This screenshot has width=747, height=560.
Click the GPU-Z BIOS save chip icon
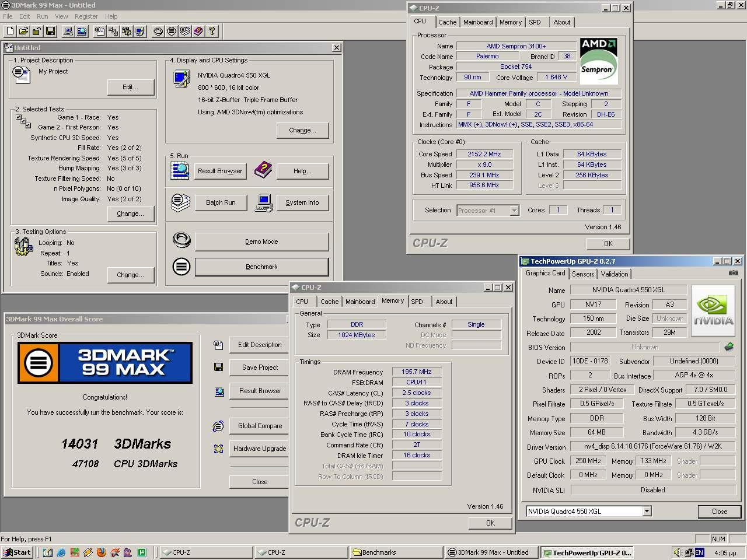click(x=729, y=346)
